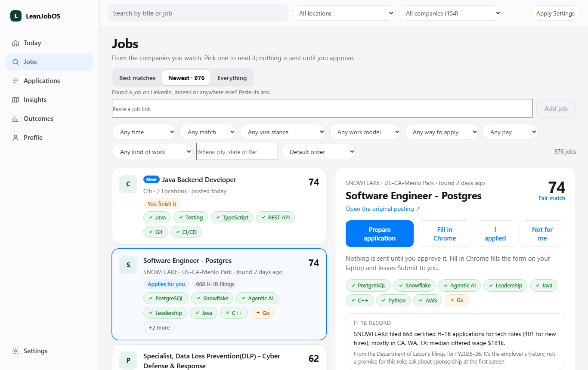Mark job with I applied button
The width and height of the screenshot is (588, 370).
pyautogui.click(x=495, y=234)
